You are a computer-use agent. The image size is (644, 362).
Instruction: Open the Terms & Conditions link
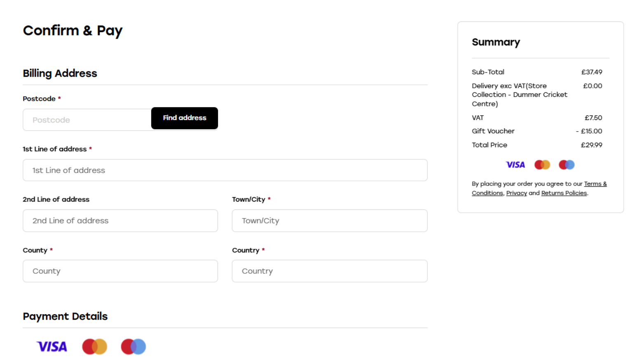click(x=595, y=184)
